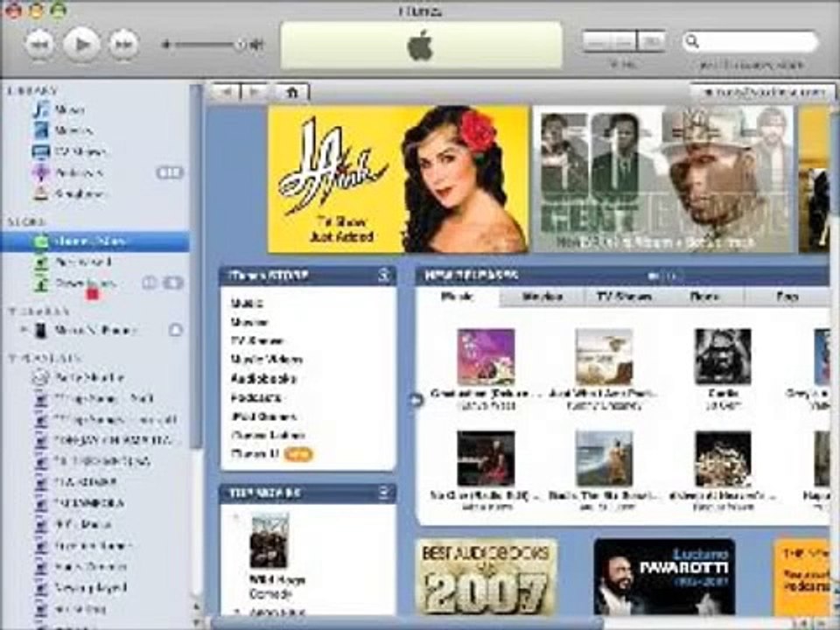Click the search field in iTunes toolbar
The image size is (840, 630).
click(x=750, y=41)
